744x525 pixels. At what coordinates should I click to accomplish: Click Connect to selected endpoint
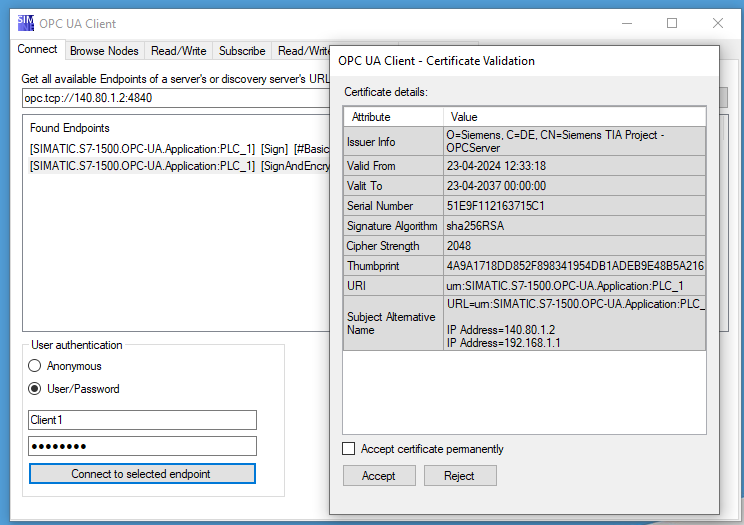click(141, 474)
